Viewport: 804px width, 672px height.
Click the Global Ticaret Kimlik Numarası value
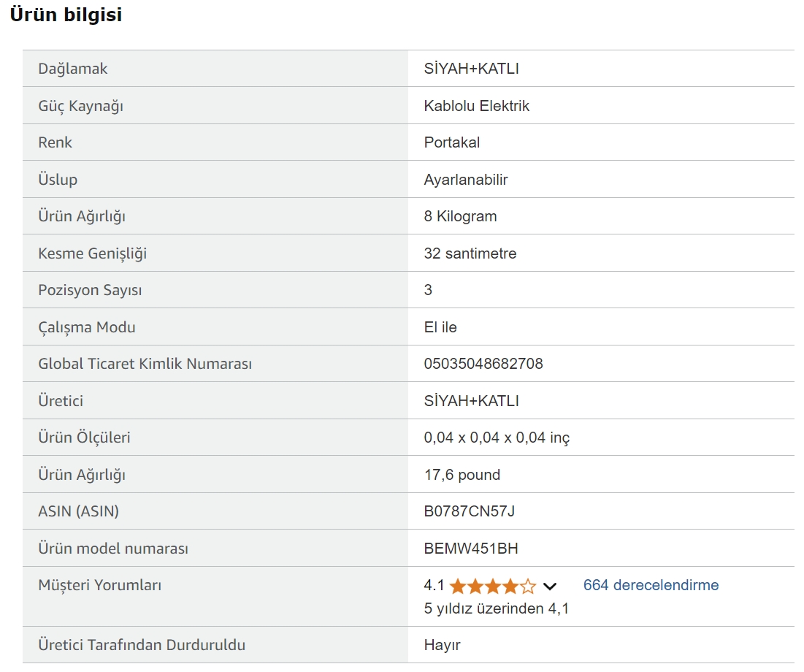[x=483, y=364]
